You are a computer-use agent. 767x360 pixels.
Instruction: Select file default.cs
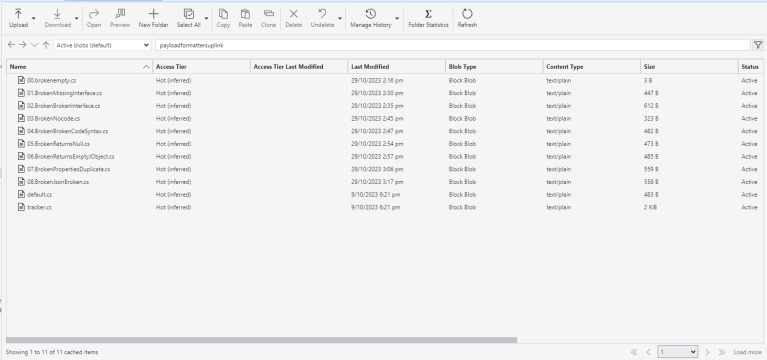click(39, 195)
